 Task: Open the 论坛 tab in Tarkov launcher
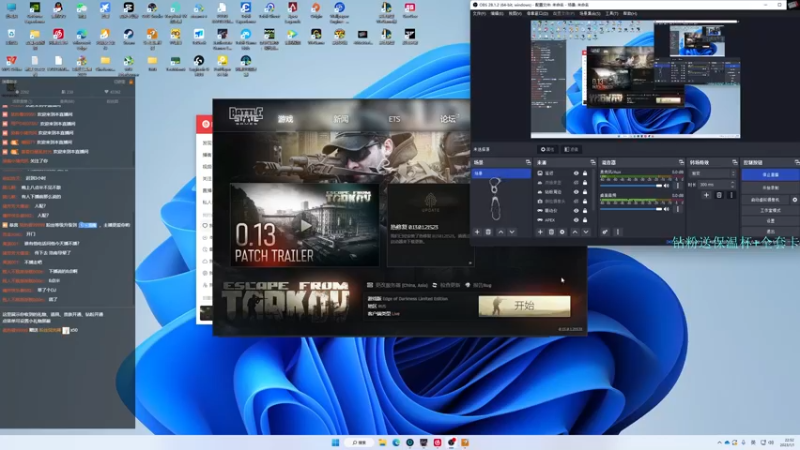click(447, 119)
